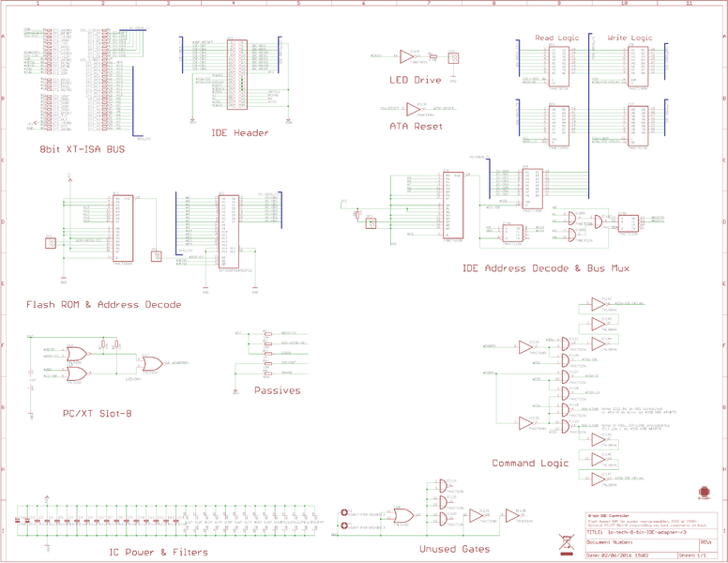The height and width of the screenshot is (563, 728).
Task: Click the Passives section label
Action: click(277, 390)
